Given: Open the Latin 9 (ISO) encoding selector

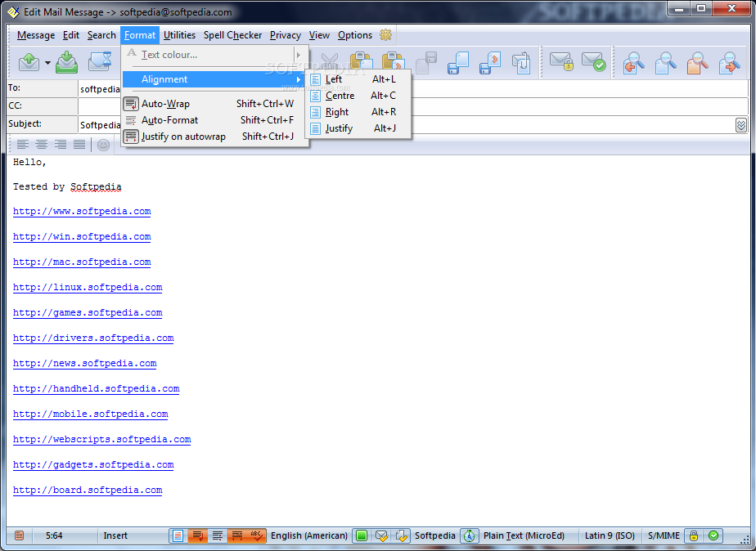Looking at the screenshot, I should [x=610, y=535].
